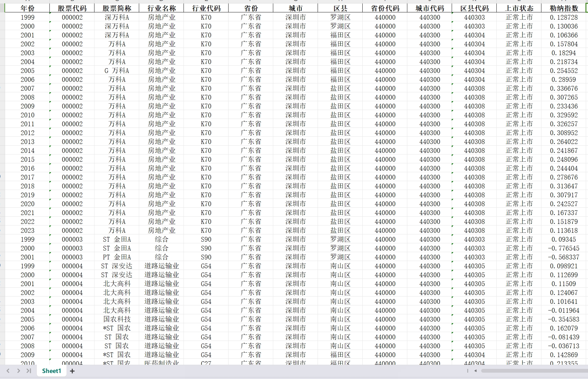This screenshot has width=588, height=379.
Task: Select the negative value -0.568337
Action: pyautogui.click(x=564, y=257)
